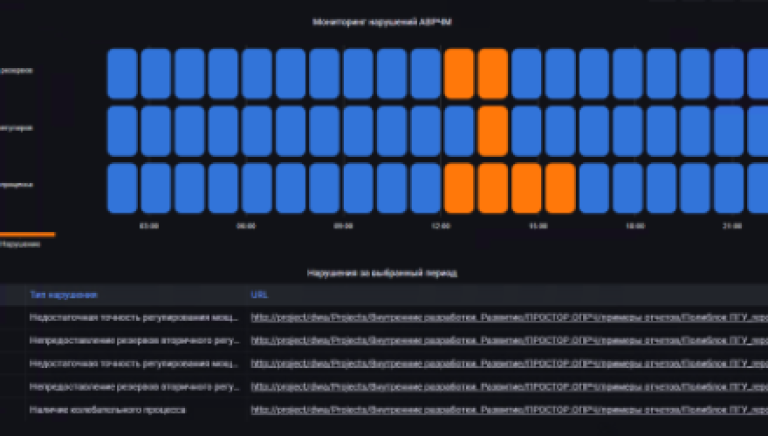This screenshot has width=768, height=436.
Task: Select first orange cell in top row
Action: tap(459, 73)
